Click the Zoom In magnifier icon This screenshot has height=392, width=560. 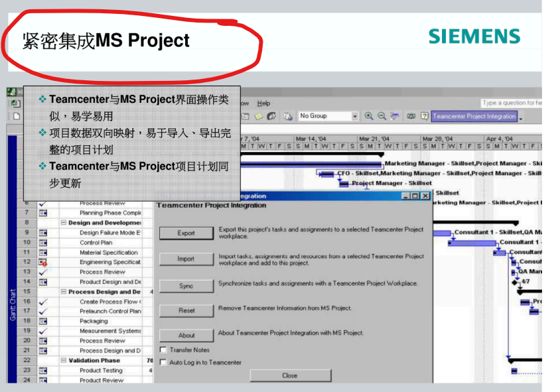[x=368, y=116]
